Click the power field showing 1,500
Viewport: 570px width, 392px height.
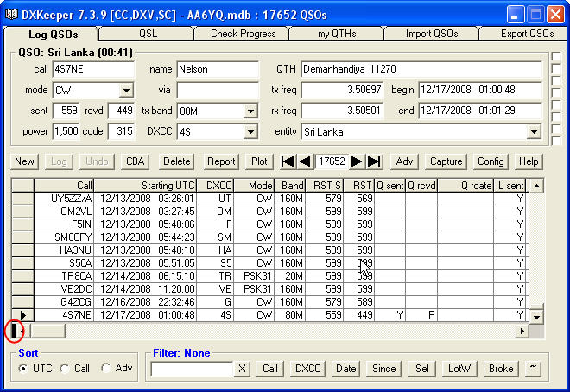66,131
